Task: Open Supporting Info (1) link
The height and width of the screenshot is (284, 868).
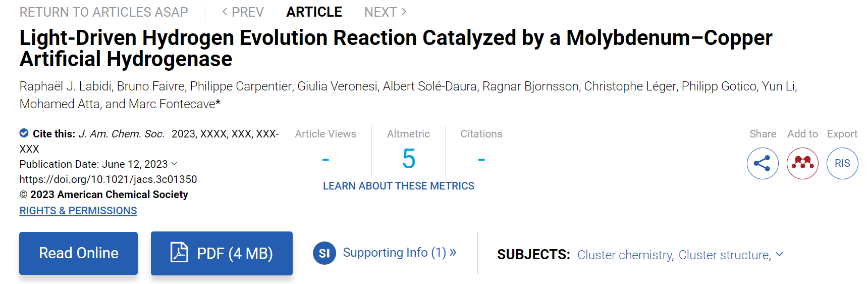Action: [400, 252]
